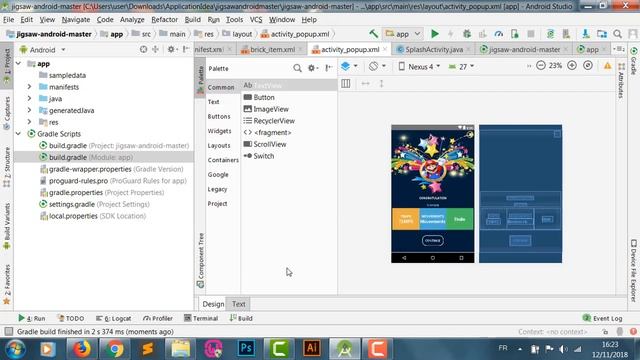Open the Terminal tool window
This screenshot has height=360, width=640.
pos(201,318)
